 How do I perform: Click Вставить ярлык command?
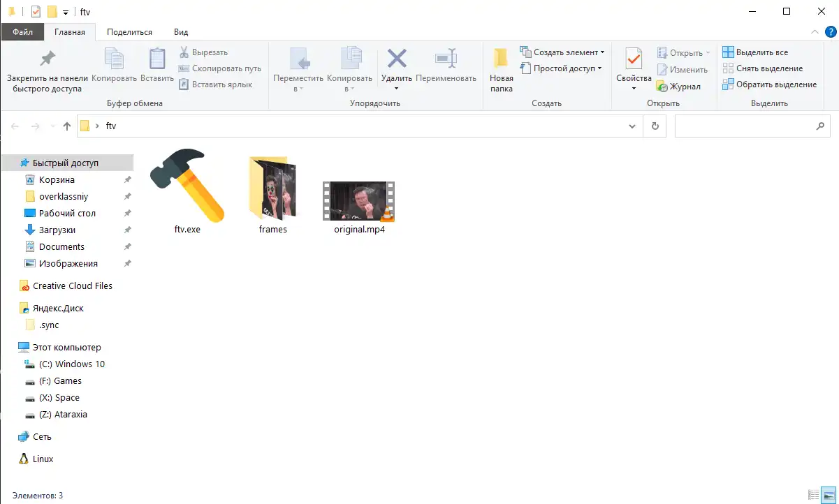tap(215, 84)
